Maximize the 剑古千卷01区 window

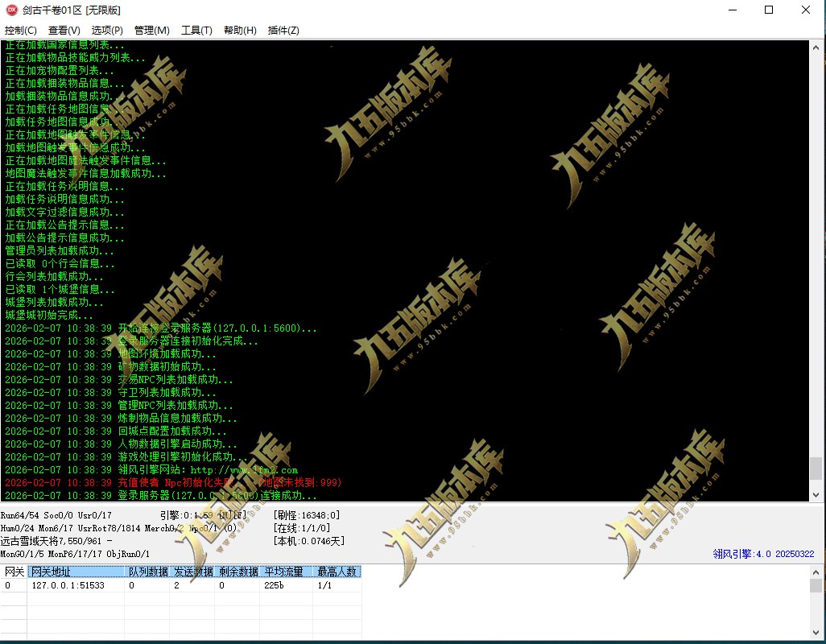[769, 10]
